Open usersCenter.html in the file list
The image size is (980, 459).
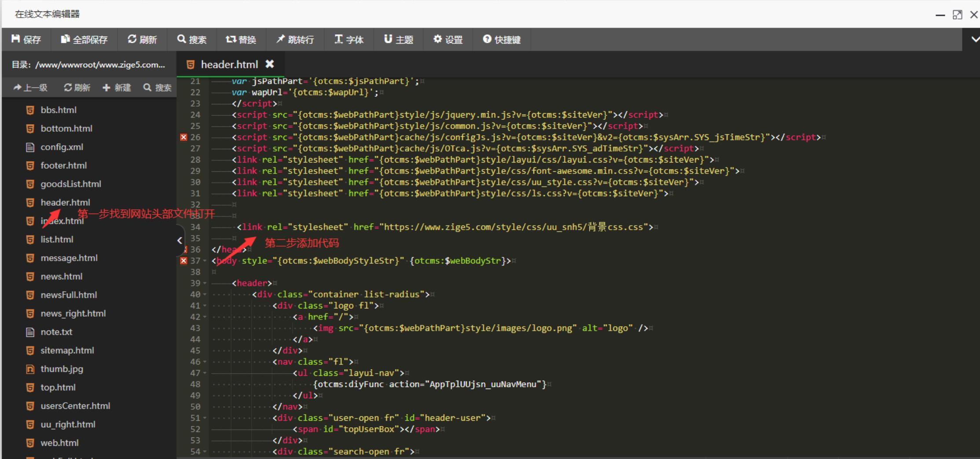[75, 406]
